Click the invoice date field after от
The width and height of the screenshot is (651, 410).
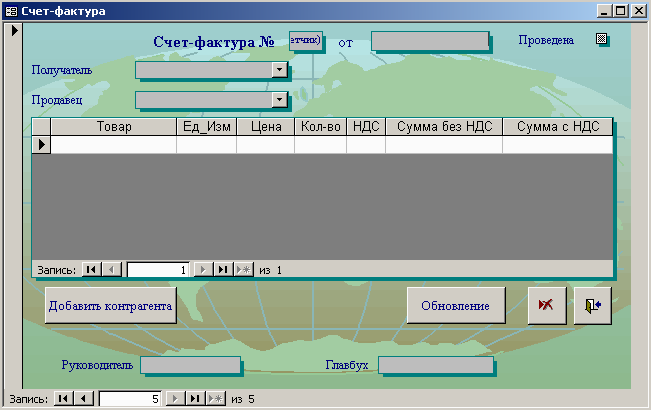(430, 41)
